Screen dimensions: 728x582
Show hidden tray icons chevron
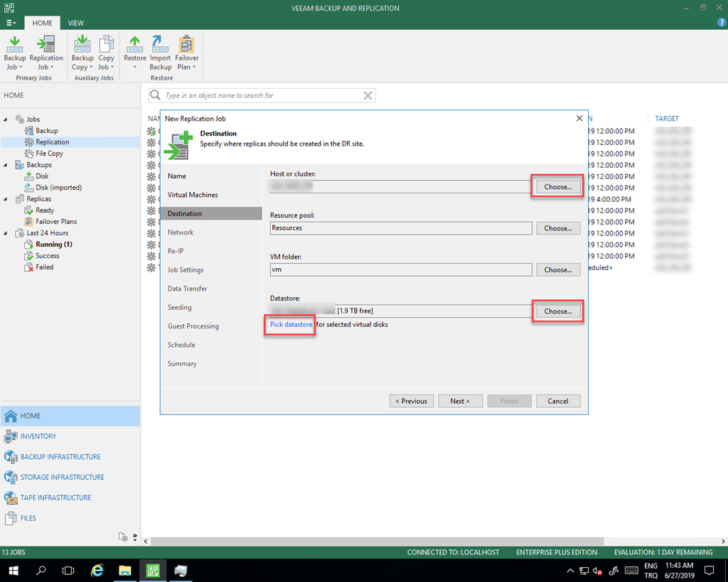pyautogui.click(x=570, y=571)
